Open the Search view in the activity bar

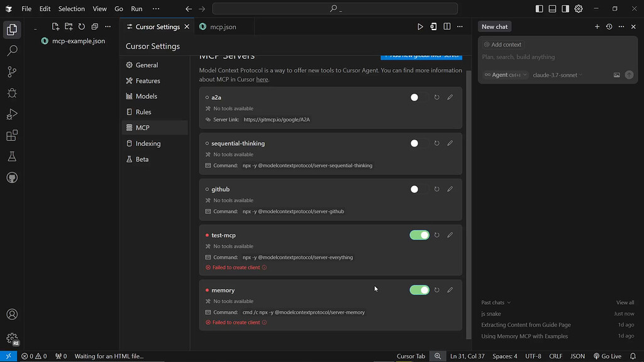[x=12, y=50]
